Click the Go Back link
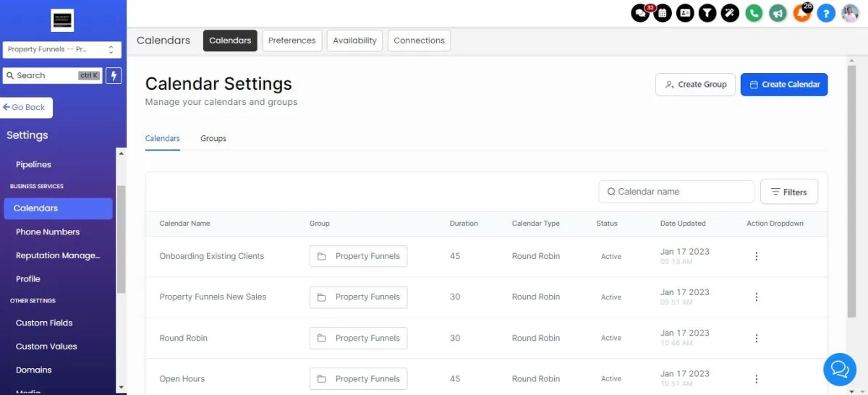This screenshot has width=868, height=395. pyautogui.click(x=26, y=107)
